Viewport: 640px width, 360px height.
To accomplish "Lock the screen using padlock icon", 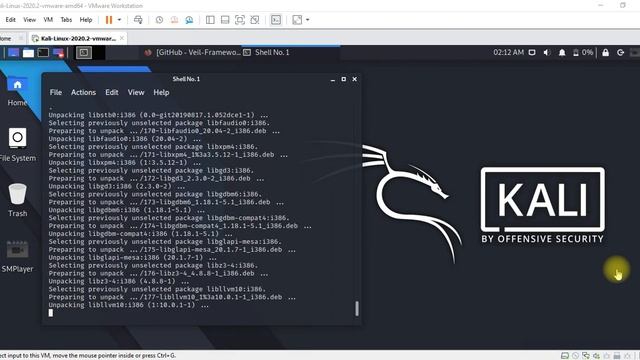I will click(606, 52).
